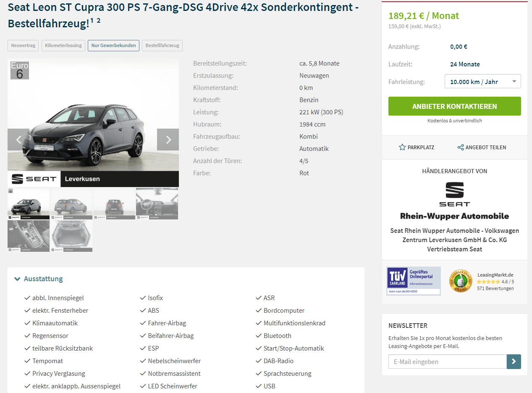Select the open trunk thumbnail

pyautogui.click(x=71, y=236)
